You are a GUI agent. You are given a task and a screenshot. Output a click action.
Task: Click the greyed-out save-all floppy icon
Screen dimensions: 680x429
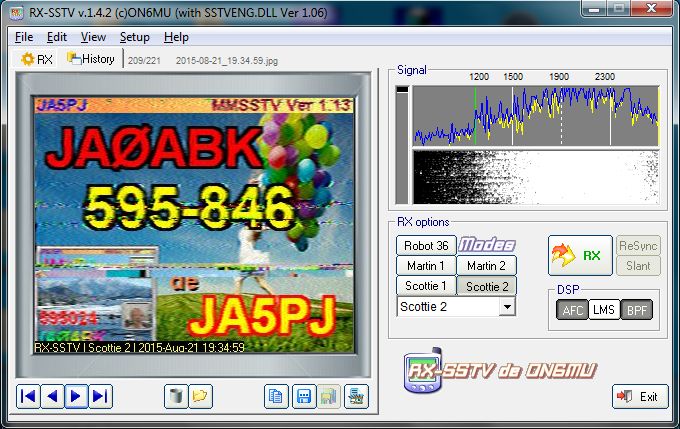pyautogui.click(x=328, y=396)
